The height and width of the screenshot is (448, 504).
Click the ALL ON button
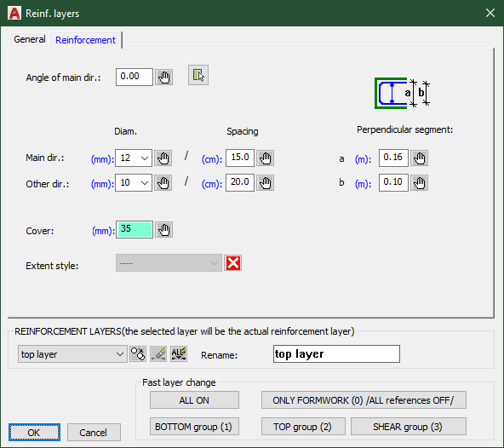point(194,400)
